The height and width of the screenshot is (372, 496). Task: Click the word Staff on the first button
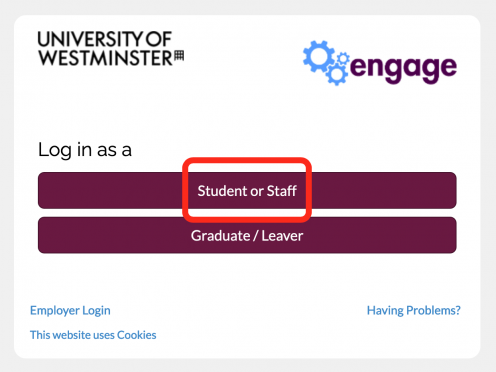tap(282, 191)
